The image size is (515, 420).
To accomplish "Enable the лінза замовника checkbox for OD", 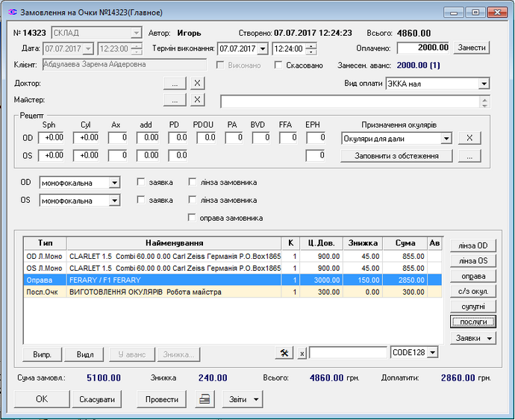I will [x=193, y=181].
